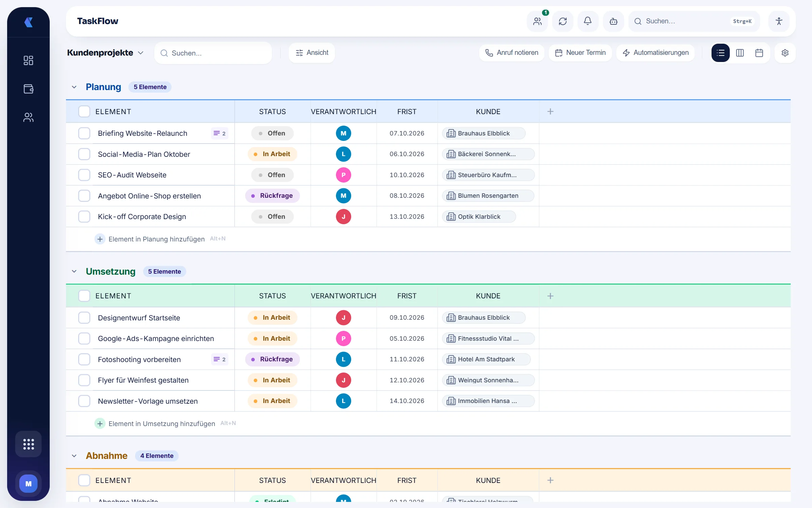Add column in Planung table header
The image size is (812, 508).
[x=550, y=111]
